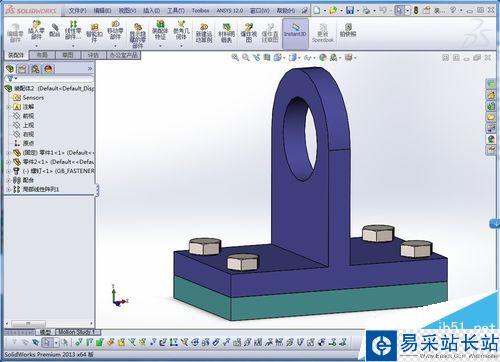Image resolution: width=500 pixels, height=362 pixels.
Task: Click Zoom to Fit in view toolbar
Action: coord(235,58)
